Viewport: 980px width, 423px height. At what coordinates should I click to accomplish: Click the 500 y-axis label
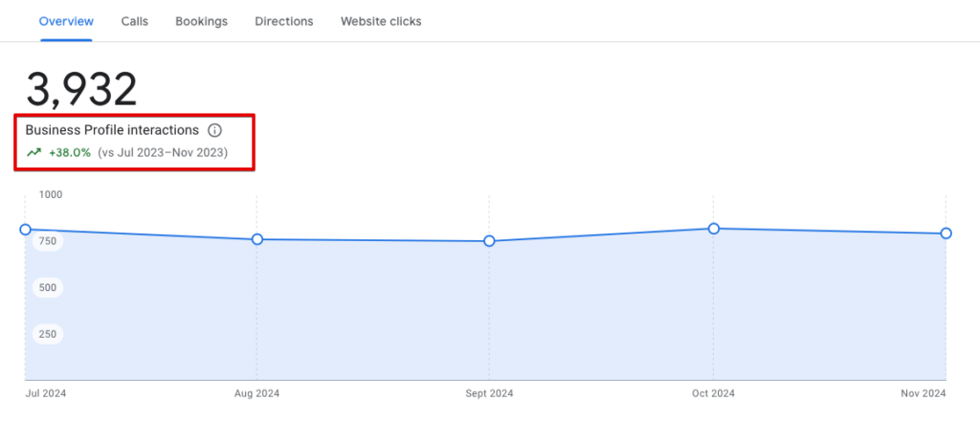pos(48,287)
